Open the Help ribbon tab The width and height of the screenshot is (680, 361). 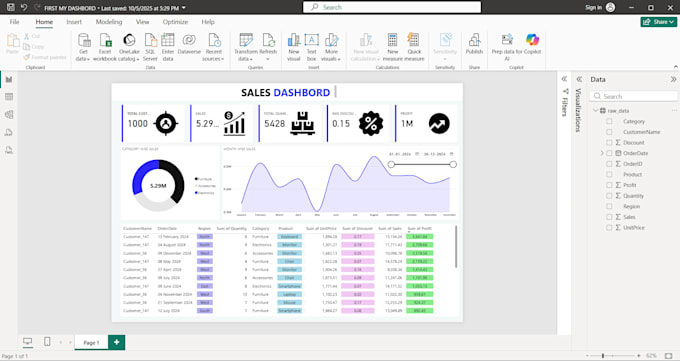coord(208,22)
